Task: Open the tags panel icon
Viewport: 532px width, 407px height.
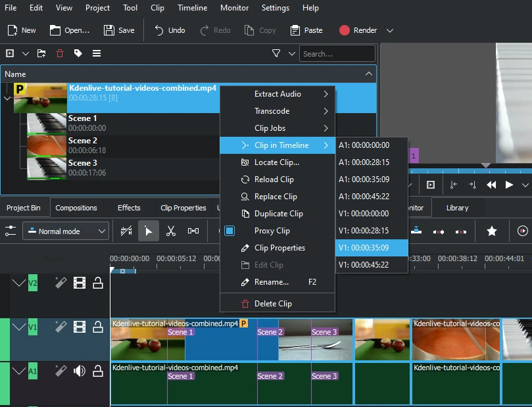Action: pos(78,53)
